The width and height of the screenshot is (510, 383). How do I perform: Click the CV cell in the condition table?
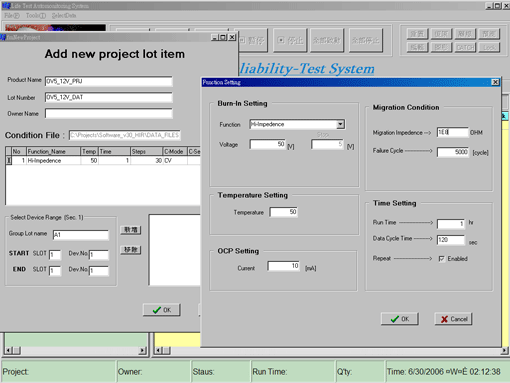coord(175,161)
